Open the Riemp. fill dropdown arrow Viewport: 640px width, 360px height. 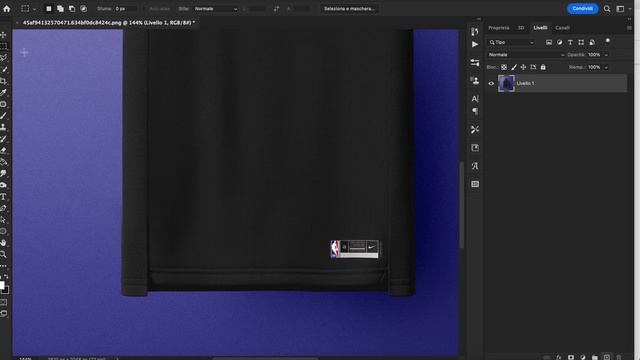pyautogui.click(x=606, y=67)
